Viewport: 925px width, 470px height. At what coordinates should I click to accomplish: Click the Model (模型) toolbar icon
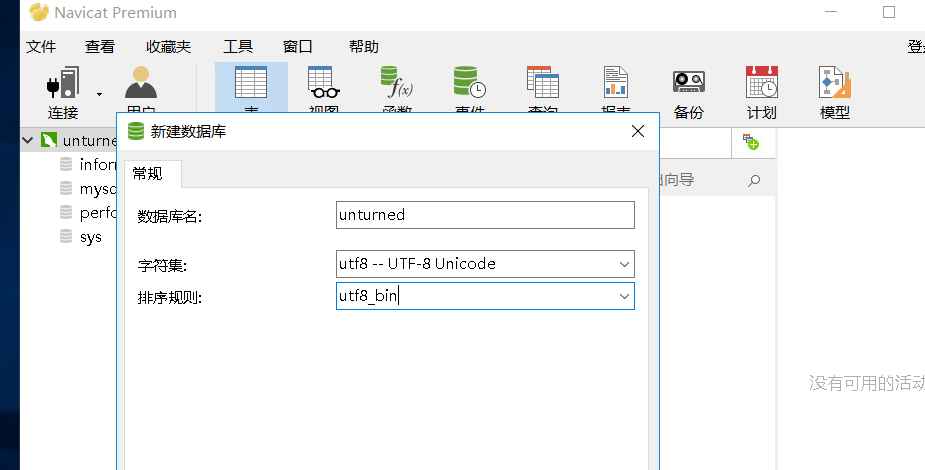pyautogui.click(x=834, y=90)
